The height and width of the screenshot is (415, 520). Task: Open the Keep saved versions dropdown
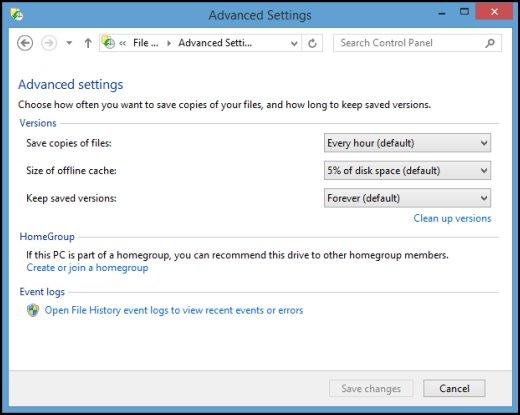pyautogui.click(x=407, y=198)
